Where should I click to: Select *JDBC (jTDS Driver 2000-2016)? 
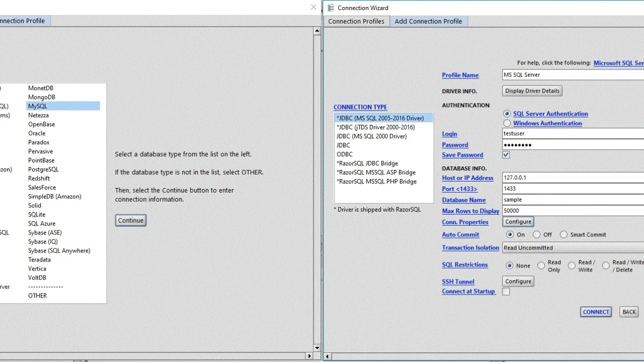click(383, 127)
